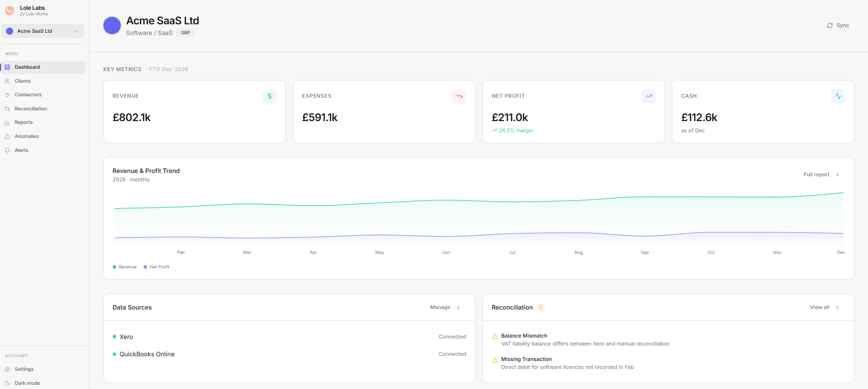Click the Reconciliation sidebar icon
Image resolution: width=868 pixels, height=389 pixels.
pyautogui.click(x=7, y=109)
